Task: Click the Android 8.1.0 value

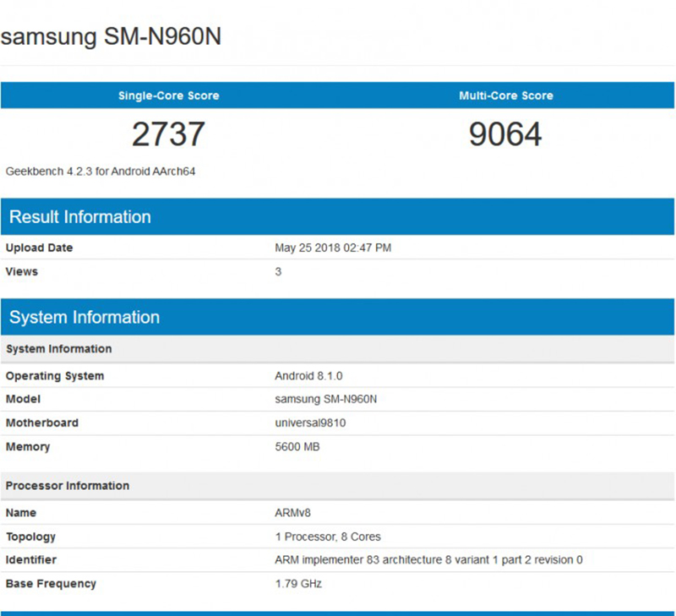Action: click(301, 375)
